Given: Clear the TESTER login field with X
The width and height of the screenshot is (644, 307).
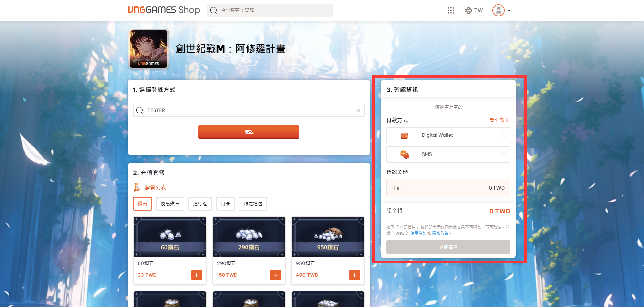Looking at the screenshot, I should coord(358,110).
